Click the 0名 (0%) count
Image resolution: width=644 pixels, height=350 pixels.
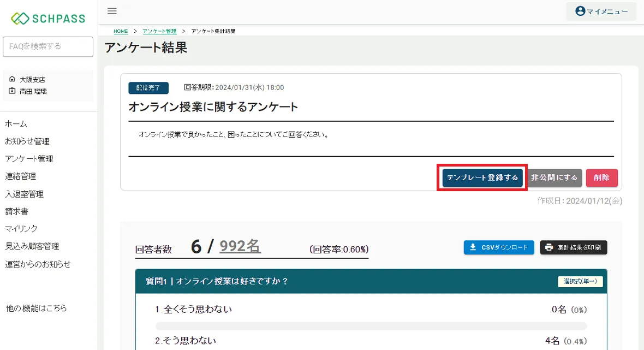tap(569, 310)
